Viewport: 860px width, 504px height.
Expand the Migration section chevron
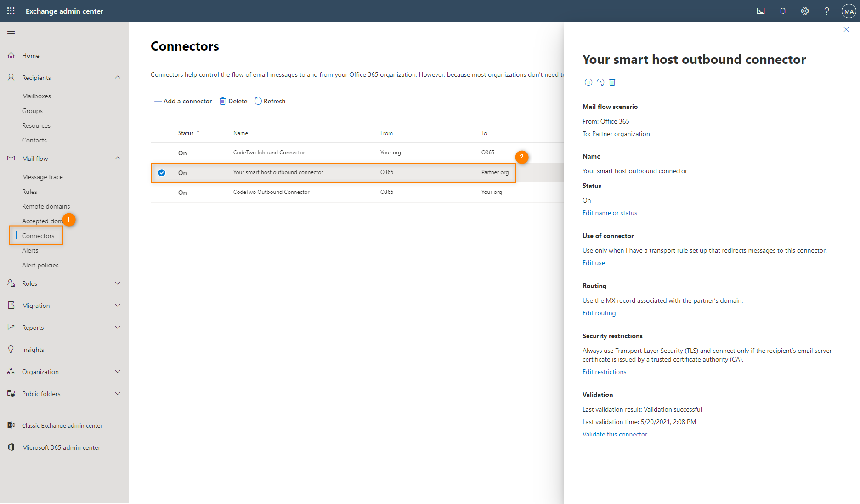click(118, 306)
